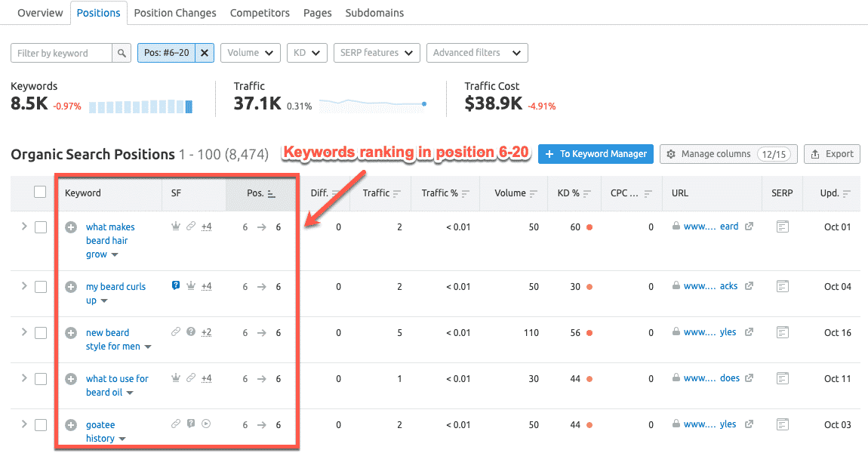Select all rows with header checkbox
Image resolution: width=868 pixels, height=453 pixels.
tap(41, 193)
